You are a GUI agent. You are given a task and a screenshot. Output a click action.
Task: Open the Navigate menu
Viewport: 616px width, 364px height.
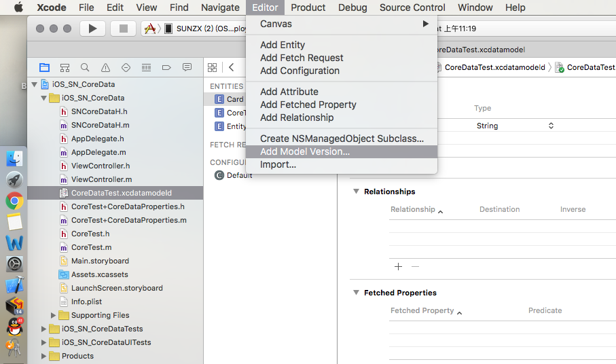tap(220, 7)
